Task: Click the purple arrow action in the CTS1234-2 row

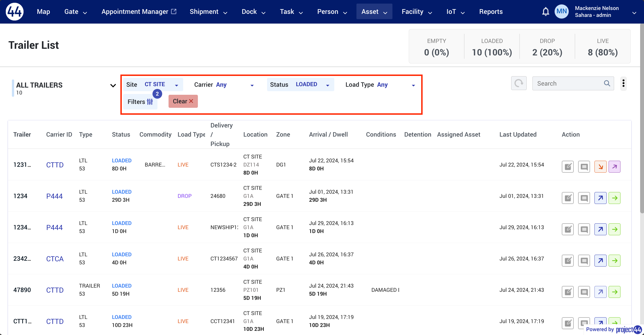Action: tap(614, 167)
